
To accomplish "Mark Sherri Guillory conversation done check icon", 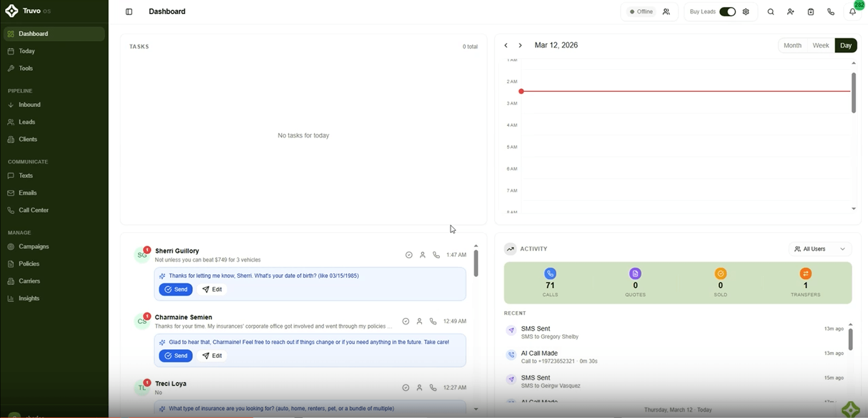I will point(409,255).
